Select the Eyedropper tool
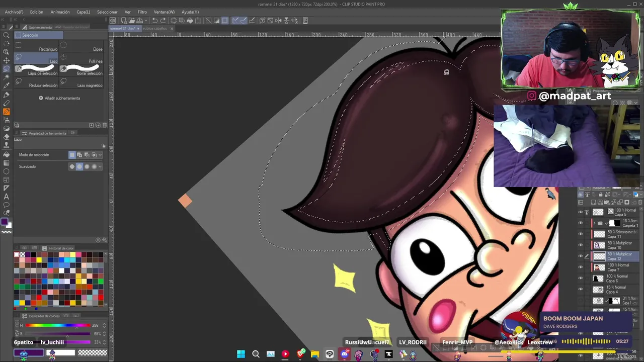 (x=6, y=86)
